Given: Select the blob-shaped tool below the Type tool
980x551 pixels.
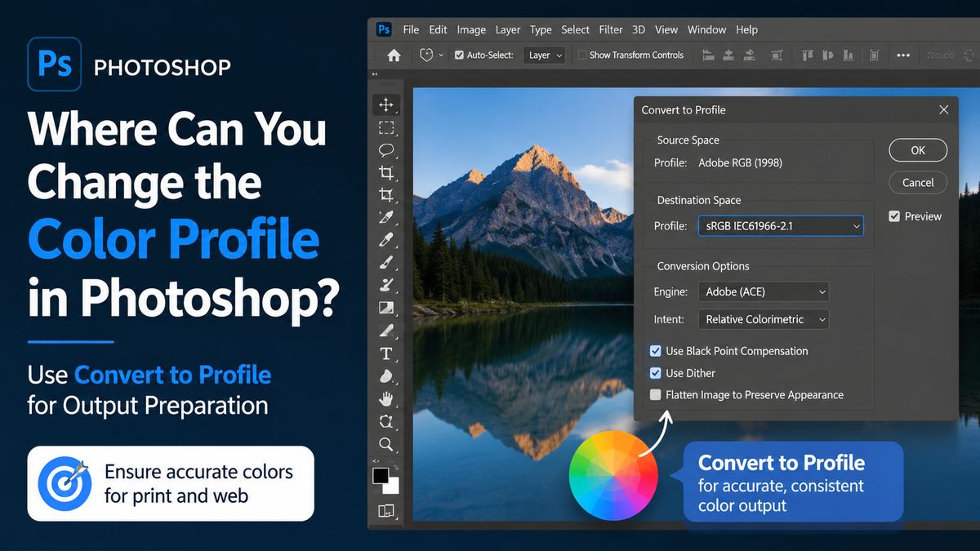Looking at the screenshot, I should click(386, 376).
